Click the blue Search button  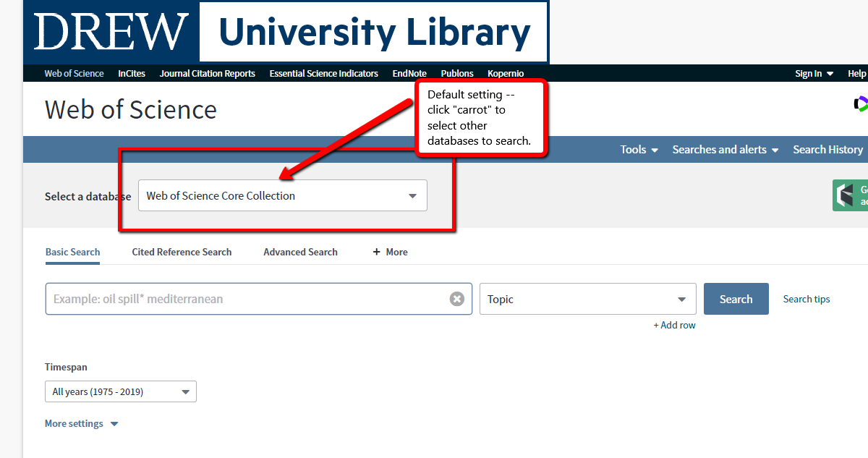(x=736, y=299)
